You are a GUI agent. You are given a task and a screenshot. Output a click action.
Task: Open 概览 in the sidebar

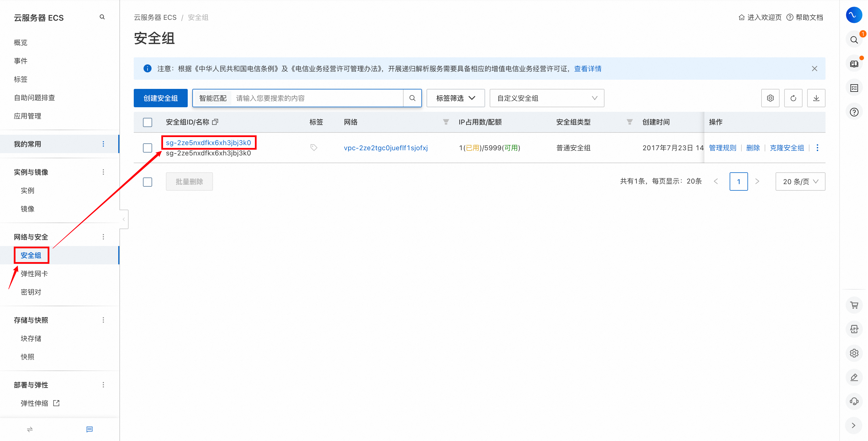click(20, 43)
